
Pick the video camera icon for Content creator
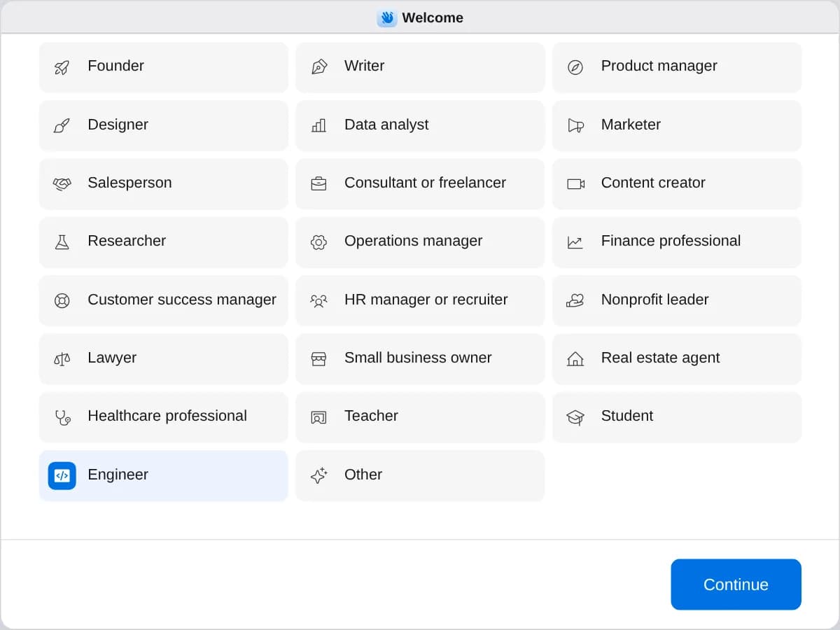click(575, 184)
